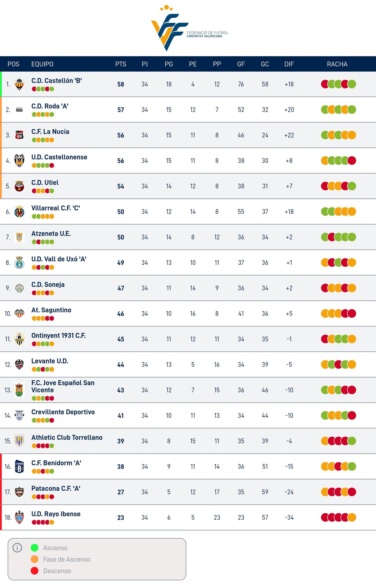Open the Athletic Club Torrellano team link
Image resolution: width=376 pixels, height=588 pixels.
click(x=67, y=438)
